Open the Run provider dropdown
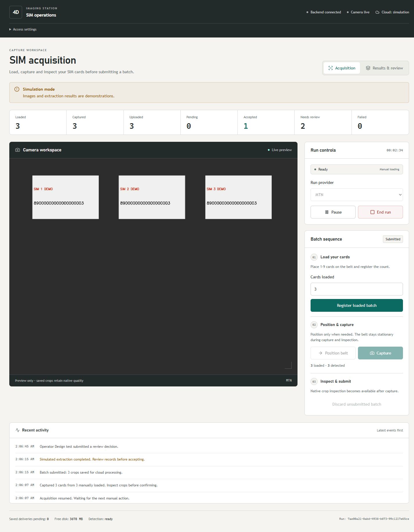 (357, 195)
